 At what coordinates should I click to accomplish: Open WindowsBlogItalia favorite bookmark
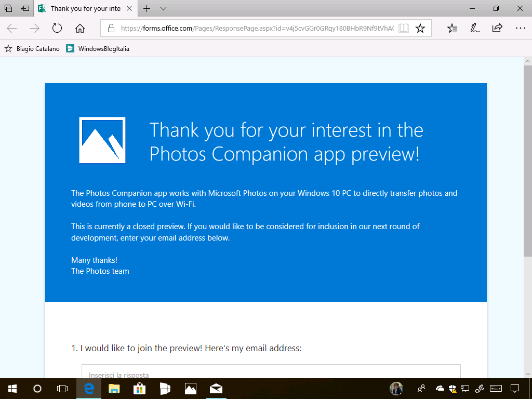point(98,48)
